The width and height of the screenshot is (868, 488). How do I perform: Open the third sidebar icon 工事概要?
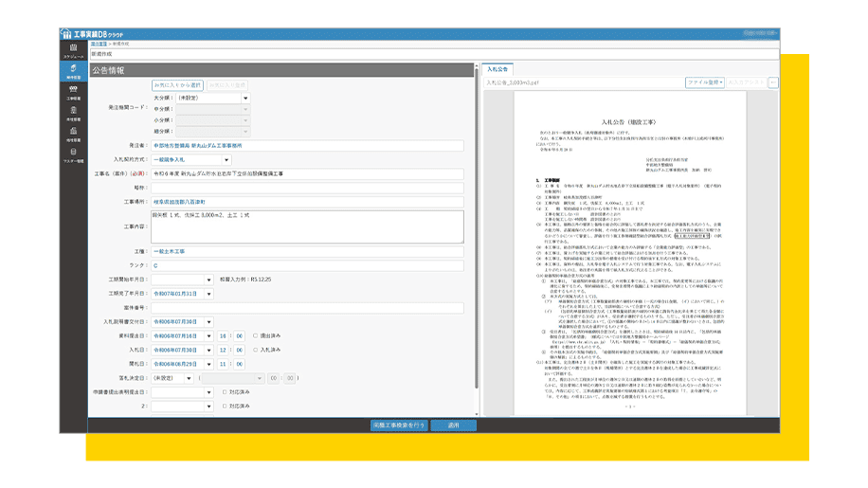coord(73,93)
